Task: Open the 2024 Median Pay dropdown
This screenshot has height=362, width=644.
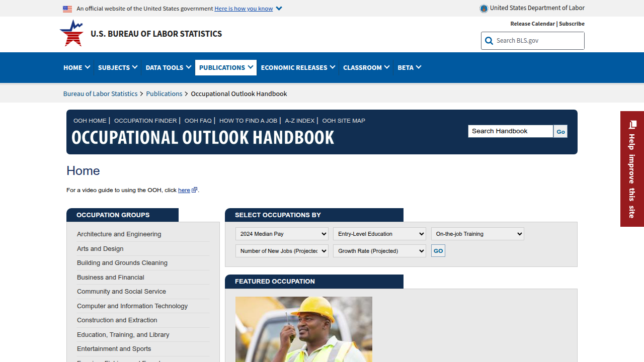Action: point(282,234)
